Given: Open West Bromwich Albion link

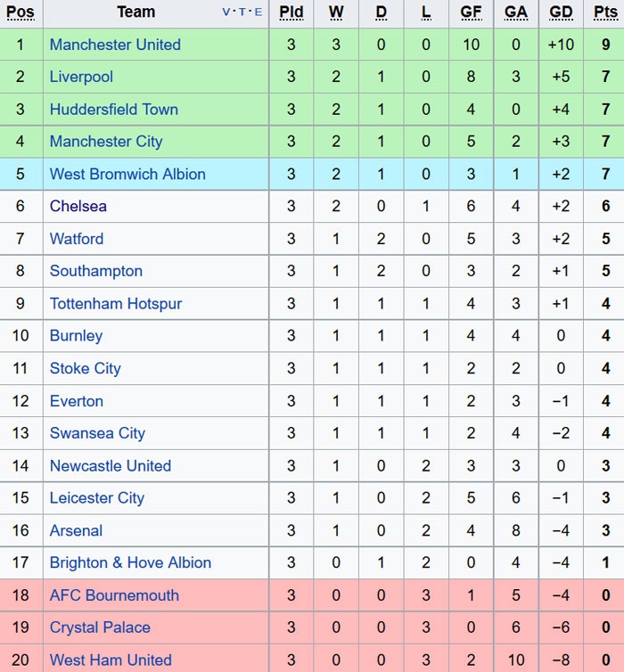Looking at the screenshot, I should point(127,174).
